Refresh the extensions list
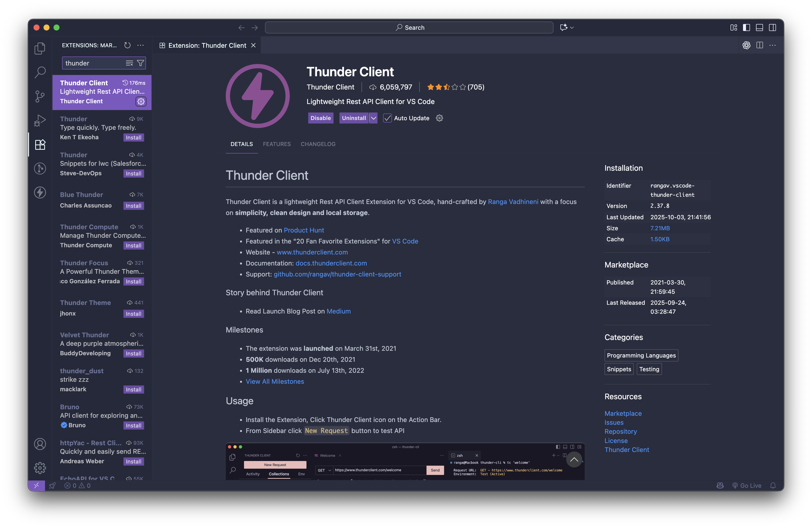Viewport: 812px width, 528px height. coord(127,45)
